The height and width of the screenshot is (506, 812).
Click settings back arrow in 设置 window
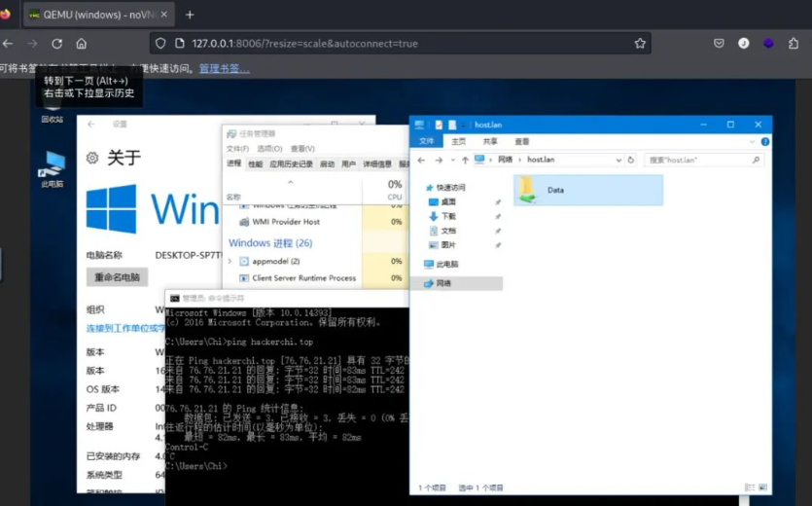click(x=92, y=125)
